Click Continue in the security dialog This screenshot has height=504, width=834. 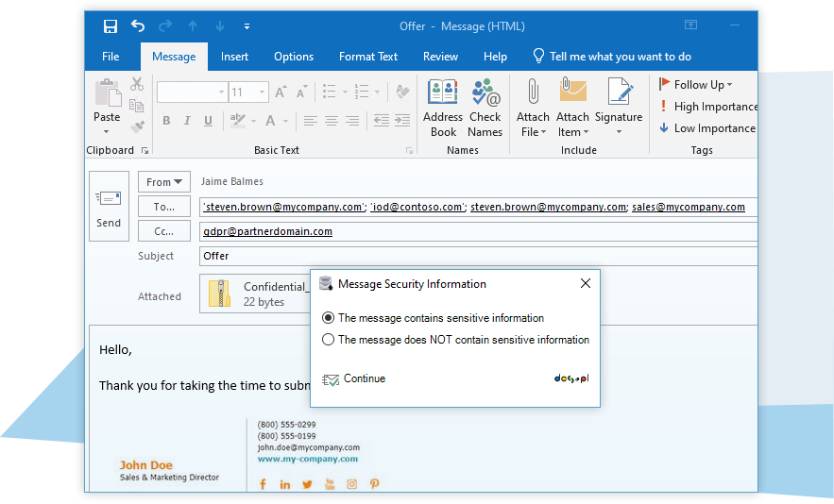point(364,379)
